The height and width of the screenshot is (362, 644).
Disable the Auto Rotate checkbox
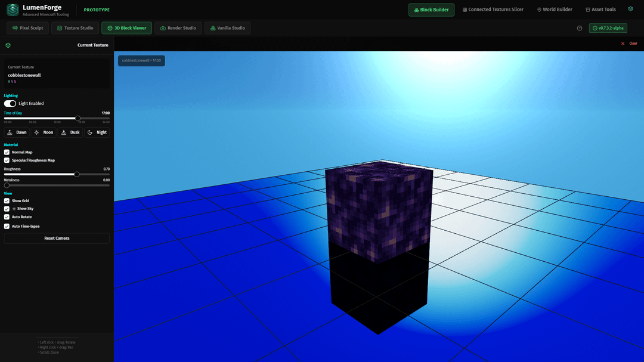tap(7, 217)
